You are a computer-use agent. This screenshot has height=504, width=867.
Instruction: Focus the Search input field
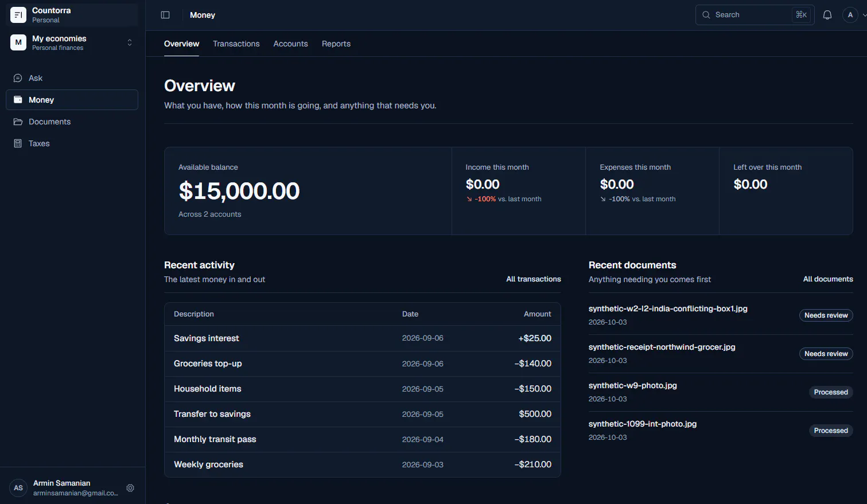(755, 15)
